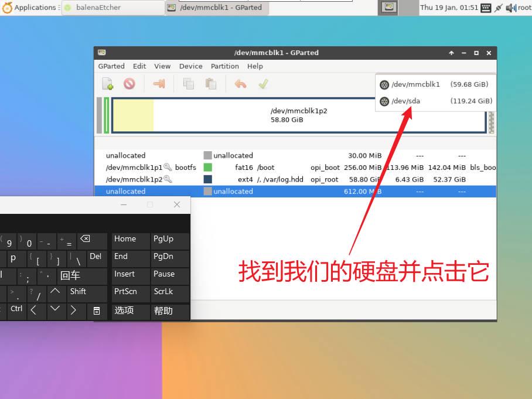This screenshot has width=532, height=399.
Task: Click the down arrow key
Action: [56, 311]
